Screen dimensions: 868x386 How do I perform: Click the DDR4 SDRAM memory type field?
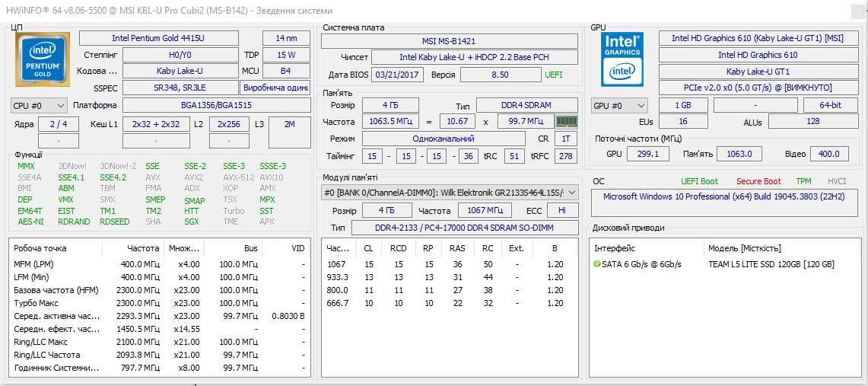[527, 105]
